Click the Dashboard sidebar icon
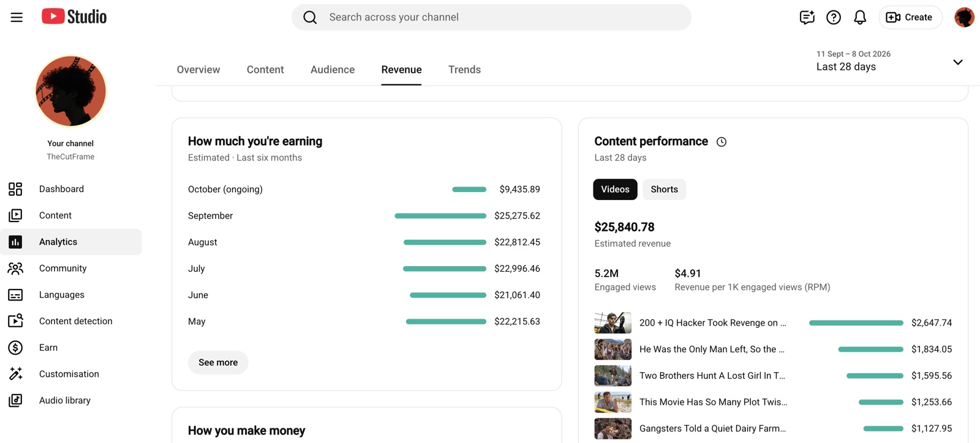The width and height of the screenshot is (980, 443). (15, 189)
